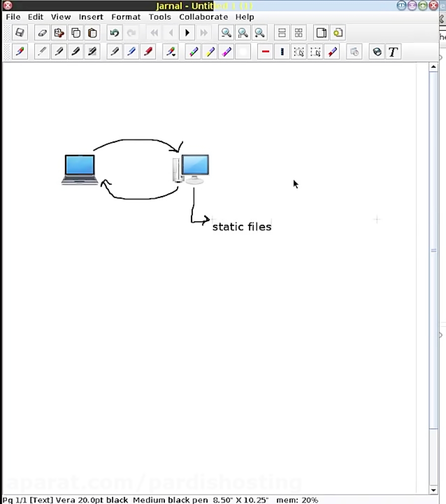446x504 pixels.
Task: Activate the Text tool
Action: pos(393,51)
